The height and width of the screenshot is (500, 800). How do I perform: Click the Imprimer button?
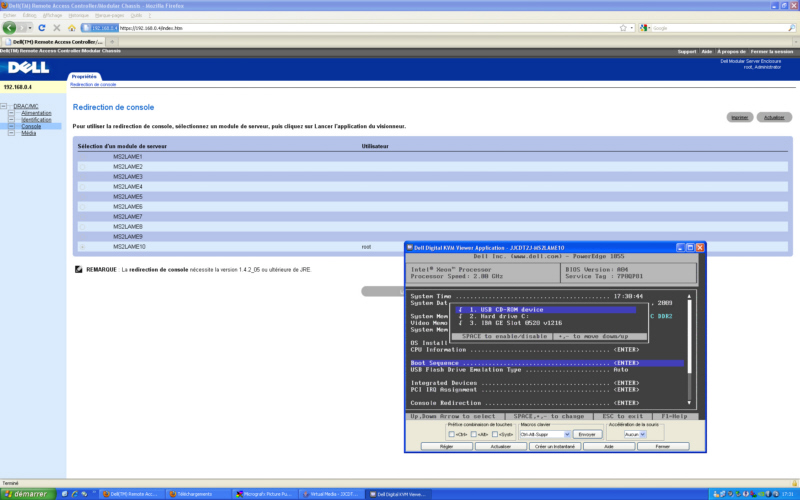coord(739,117)
